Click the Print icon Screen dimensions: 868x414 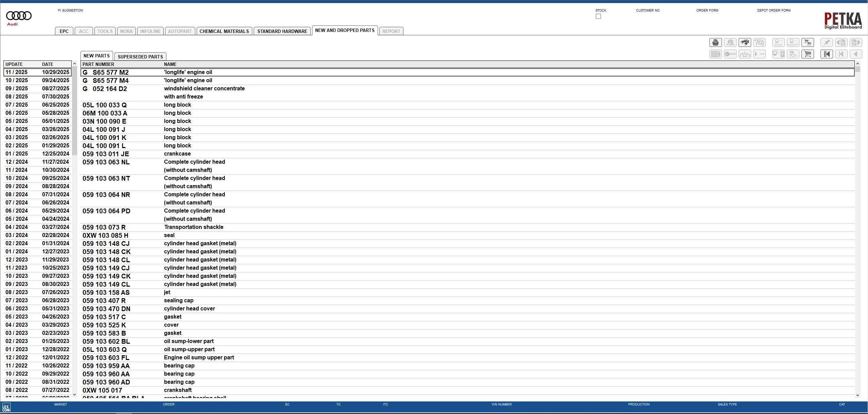(x=716, y=42)
